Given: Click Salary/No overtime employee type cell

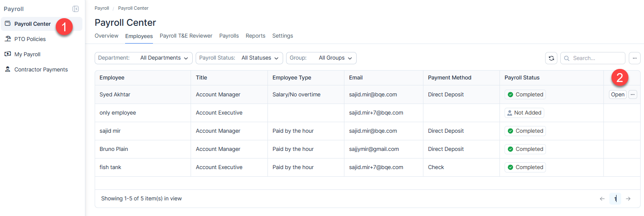Looking at the screenshot, I should pyautogui.click(x=297, y=95).
